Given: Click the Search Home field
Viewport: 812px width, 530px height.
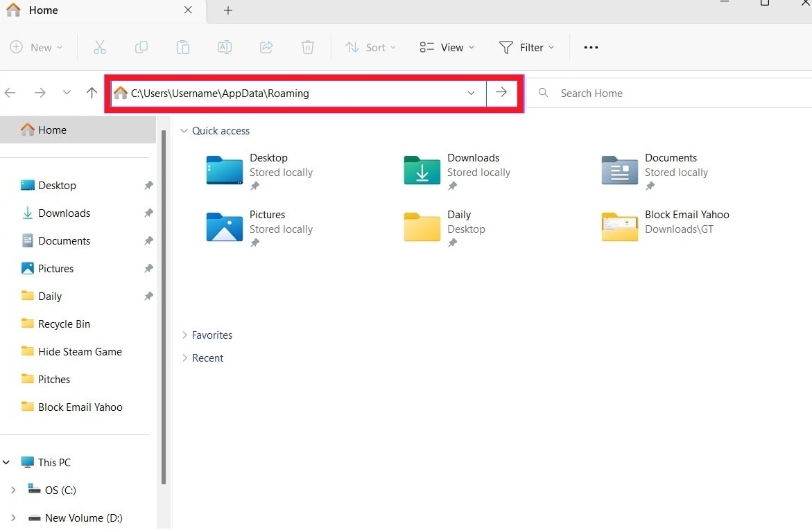Looking at the screenshot, I should click(x=671, y=93).
